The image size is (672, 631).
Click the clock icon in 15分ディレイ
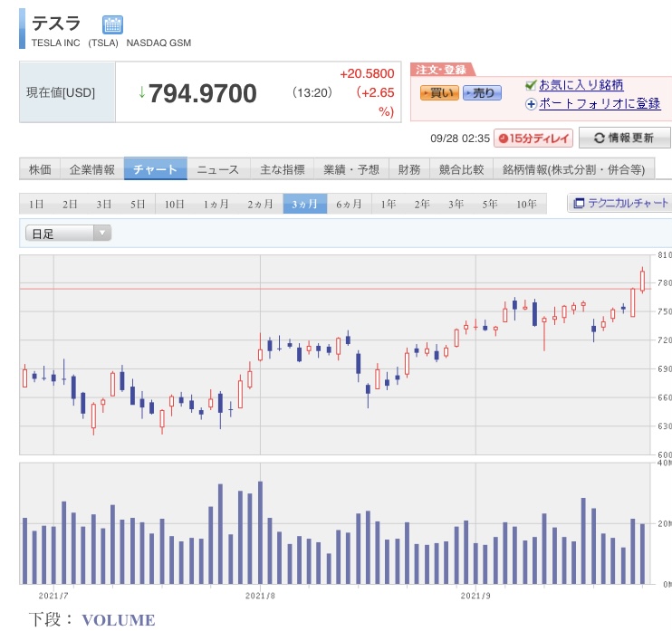coord(504,139)
